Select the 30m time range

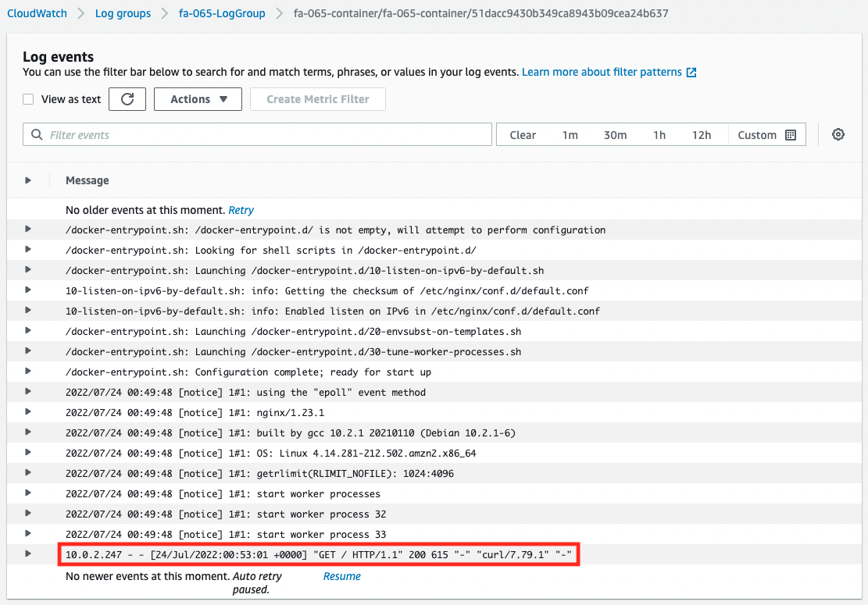click(616, 134)
